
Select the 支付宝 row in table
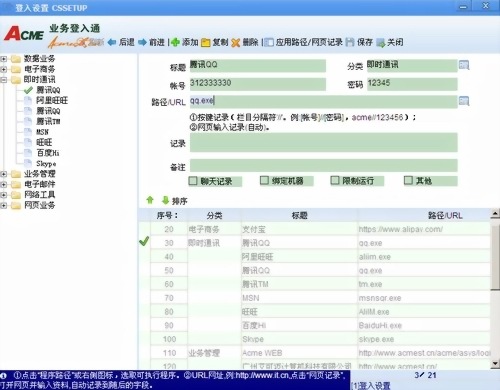click(x=320, y=229)
